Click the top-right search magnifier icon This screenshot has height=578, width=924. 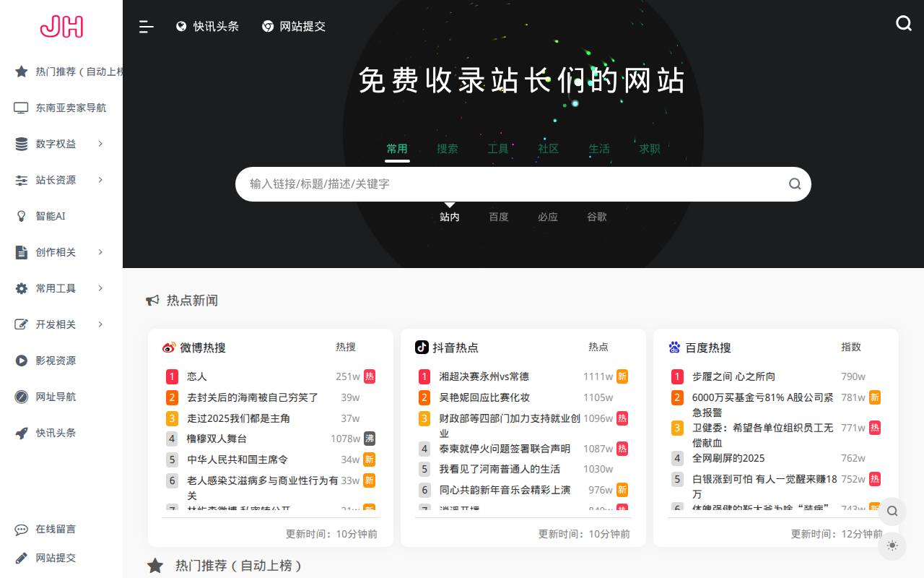[903, 23]
